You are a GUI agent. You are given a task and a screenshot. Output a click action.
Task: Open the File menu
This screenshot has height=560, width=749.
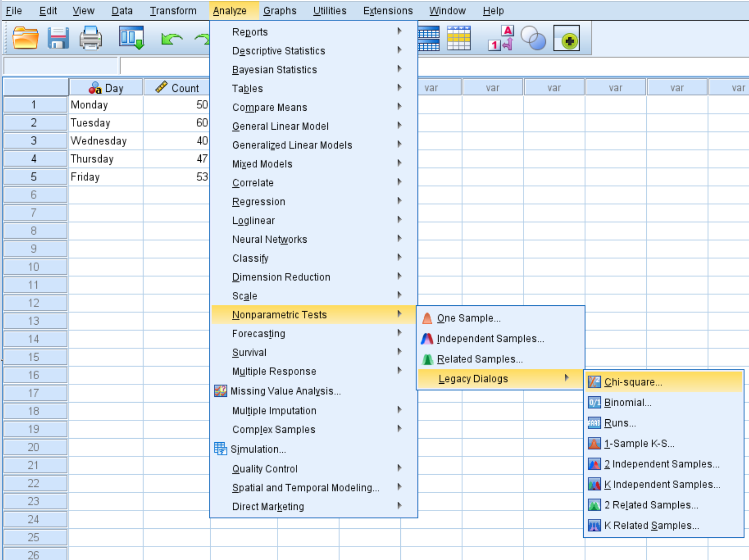14,11
